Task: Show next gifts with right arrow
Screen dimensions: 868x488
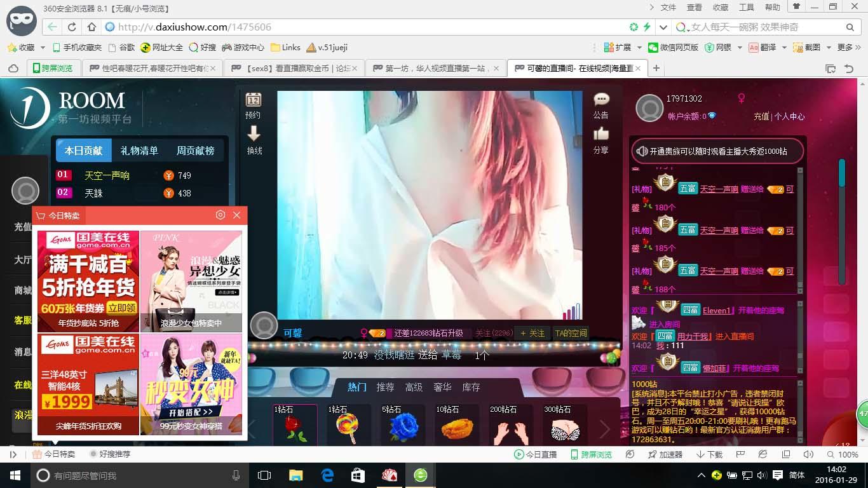Action: click(604, 429)
